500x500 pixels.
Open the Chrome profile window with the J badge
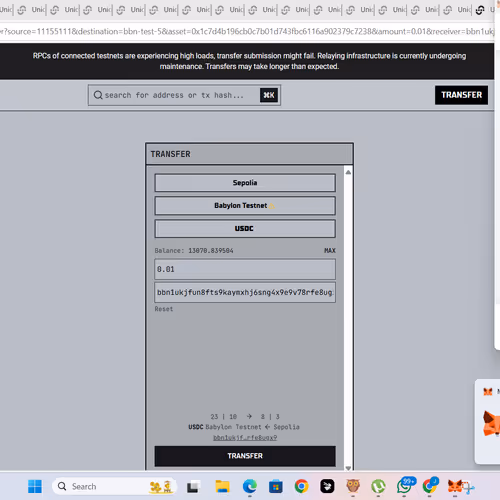(430, 486)
